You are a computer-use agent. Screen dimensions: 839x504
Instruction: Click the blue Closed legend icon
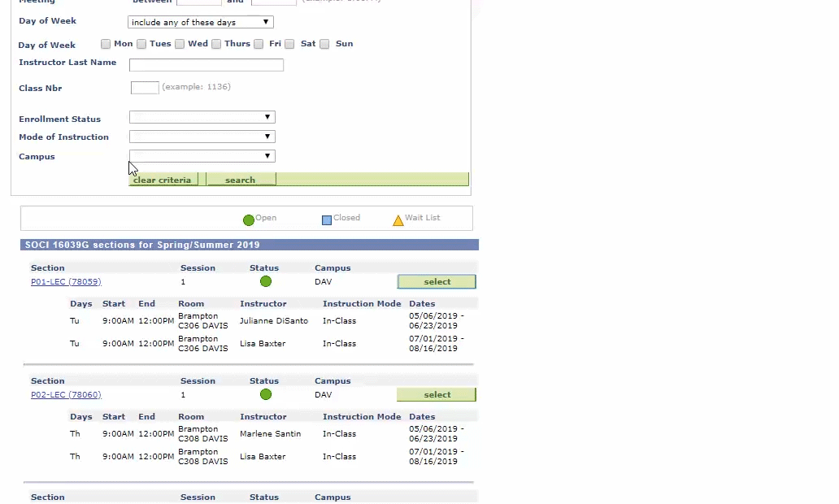coord(326,220)
